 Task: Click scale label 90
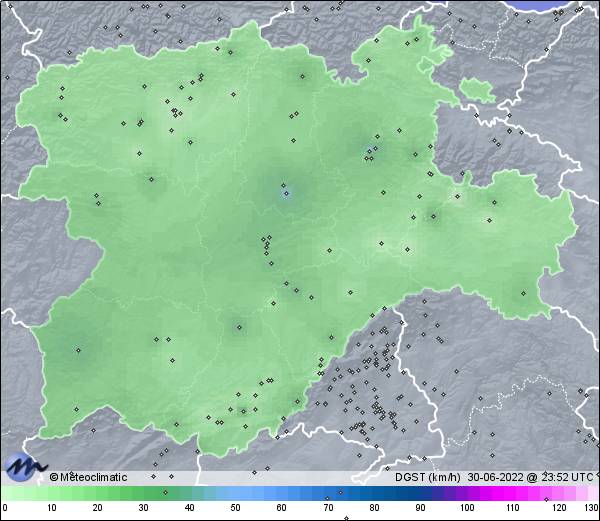pos(420,508)
